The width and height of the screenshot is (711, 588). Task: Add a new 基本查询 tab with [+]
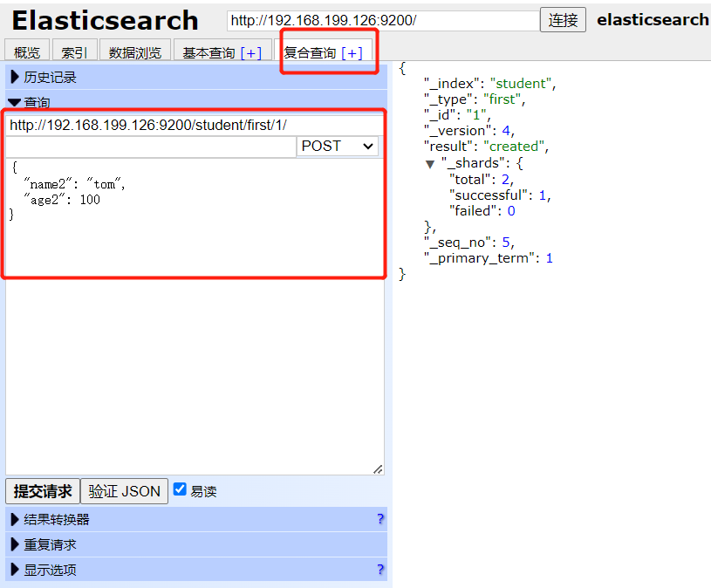(x=251, y=53)
